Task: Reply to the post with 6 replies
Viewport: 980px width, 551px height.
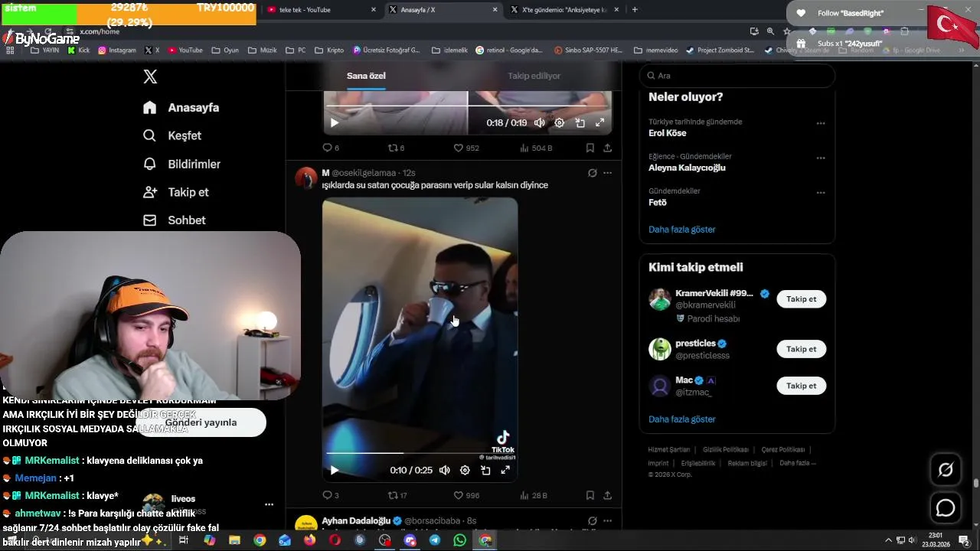Action: tap(331, 148)
